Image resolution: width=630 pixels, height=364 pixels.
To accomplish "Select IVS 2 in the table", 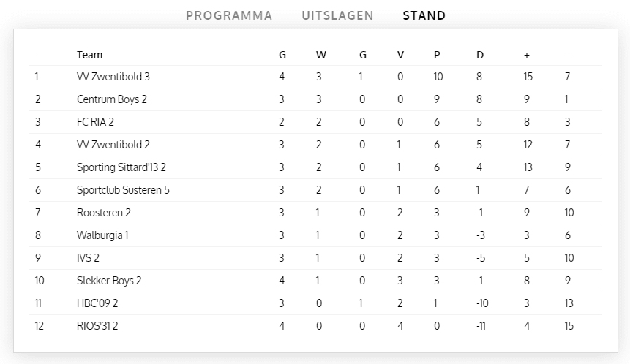I will pyautogui.click(x=88, y=258).
